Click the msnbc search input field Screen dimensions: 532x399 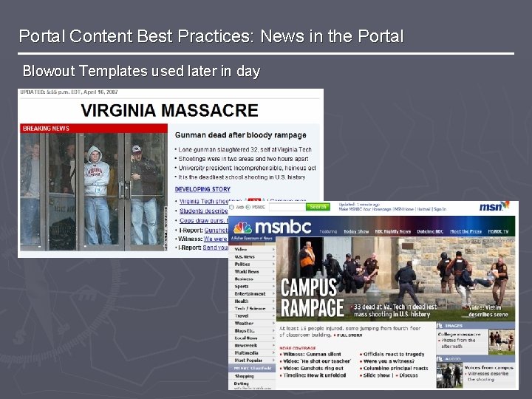pyautogui.click(x=287, y=207)
